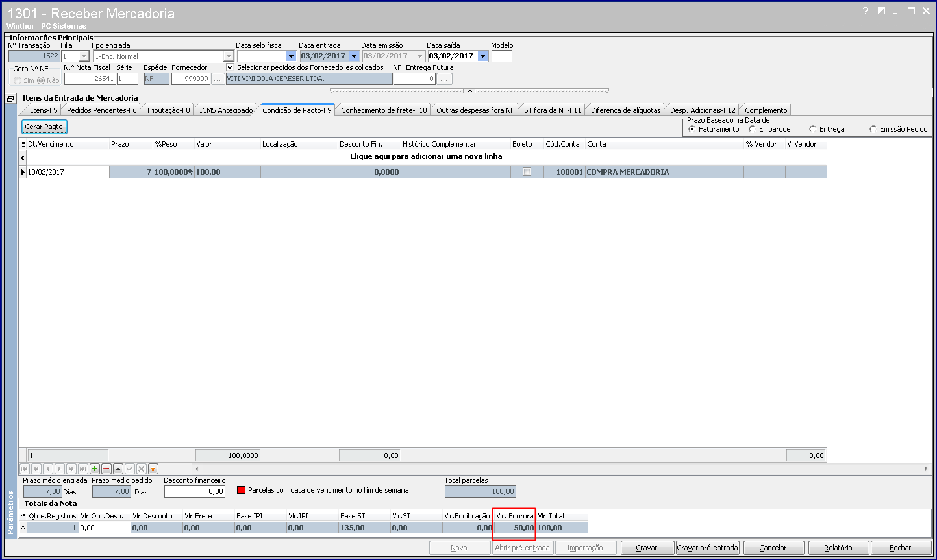The image size is (937, 560).
Task: Click the Desconto financeiro input field
Action: click(x=194, y=492)
